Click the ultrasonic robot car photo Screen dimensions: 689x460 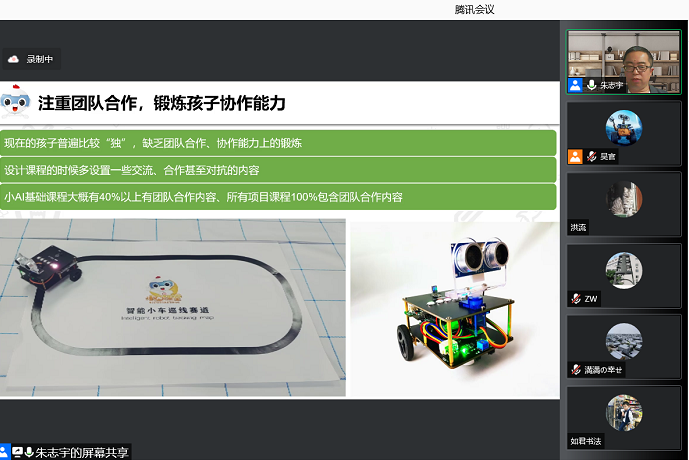tap(455, 309)
